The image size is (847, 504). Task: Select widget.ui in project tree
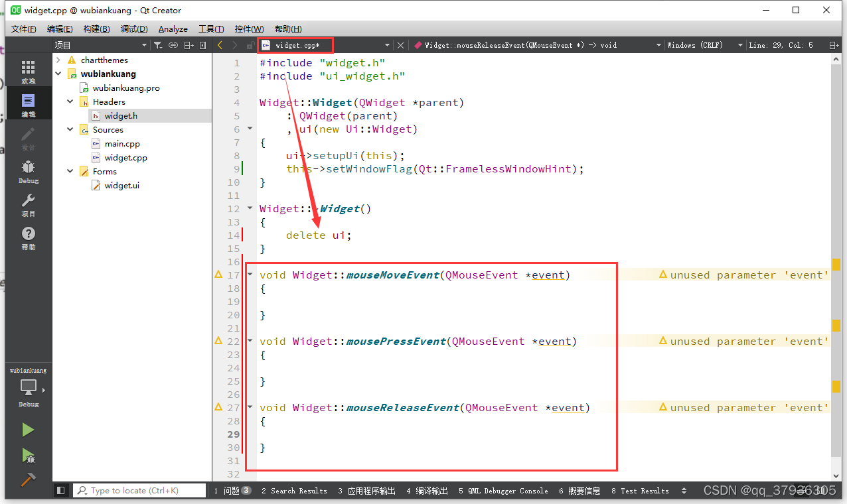[x=122, y=185]
